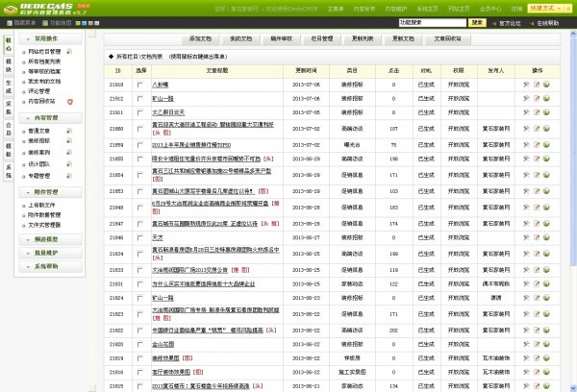Image resolution: width=577 pixels, height=392 pixels.
Task: Click preview globe icon for row 21834
Action: point(546,254)
